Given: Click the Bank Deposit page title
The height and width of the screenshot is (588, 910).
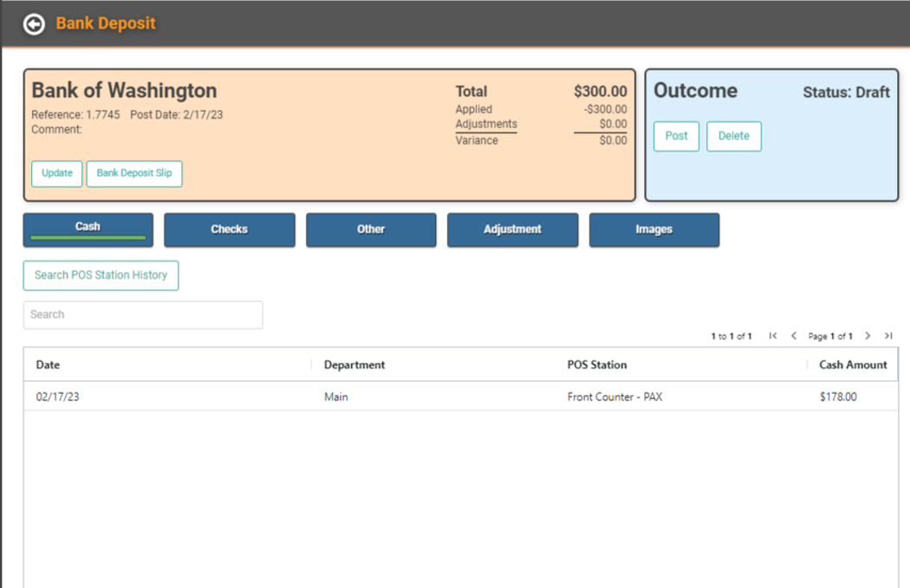Looking at the screenshot, I should 106,23.
